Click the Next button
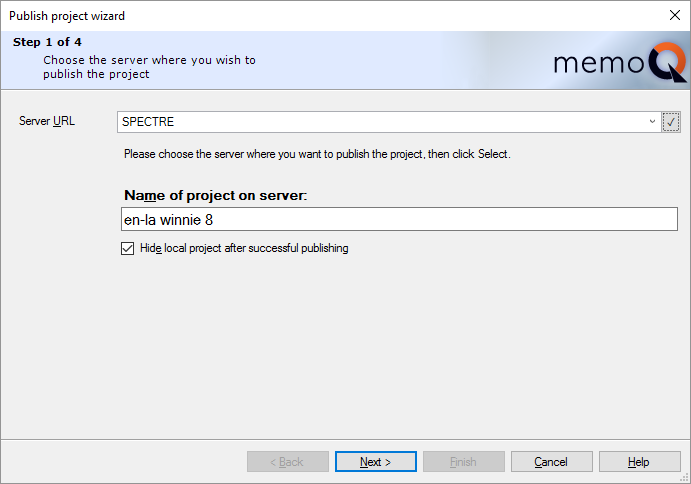 tap(375, 462)
